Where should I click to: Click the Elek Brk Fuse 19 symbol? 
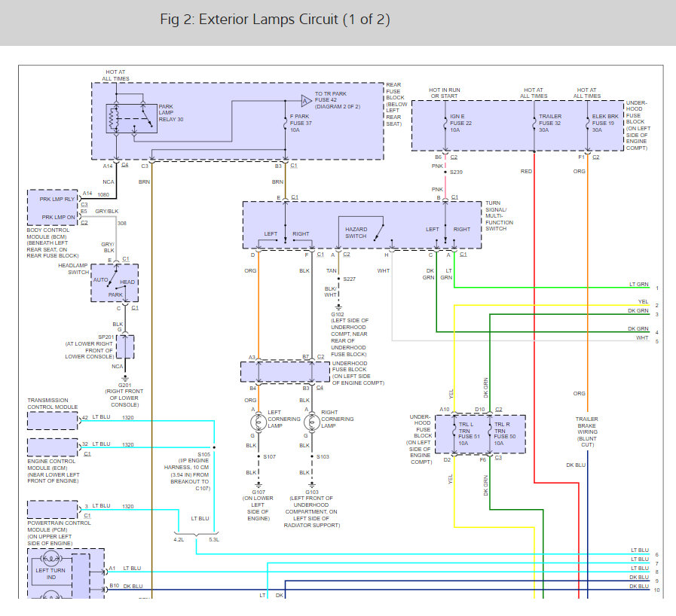point(587,122)
